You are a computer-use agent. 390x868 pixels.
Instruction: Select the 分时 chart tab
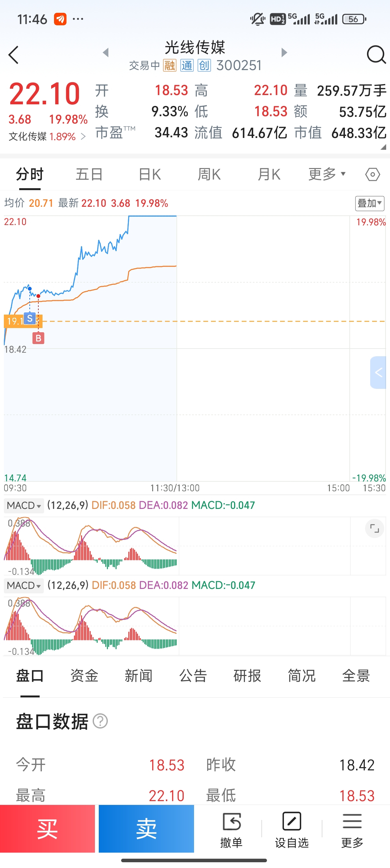(30, 174)
